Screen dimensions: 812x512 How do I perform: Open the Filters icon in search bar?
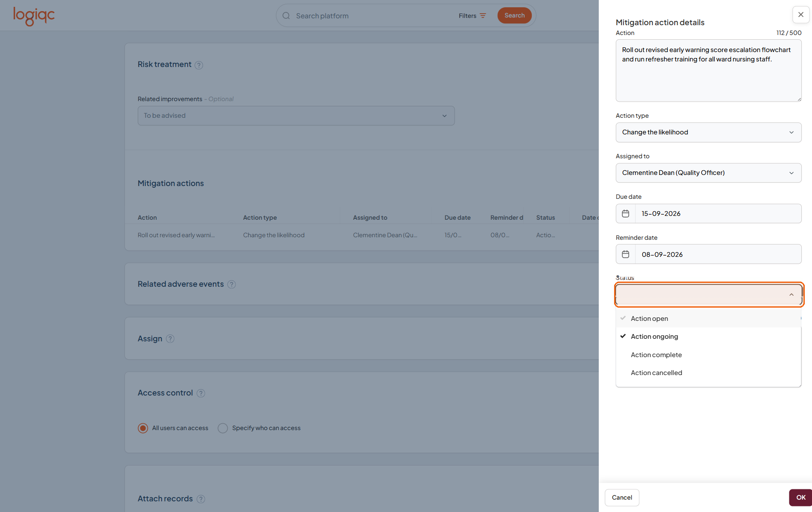tap(483, 16)
